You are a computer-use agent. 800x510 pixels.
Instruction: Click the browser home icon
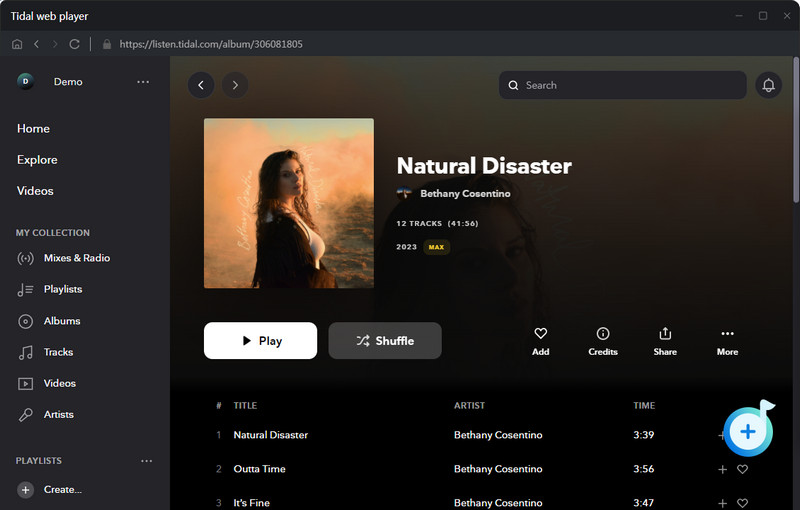[x=17, y=44]
